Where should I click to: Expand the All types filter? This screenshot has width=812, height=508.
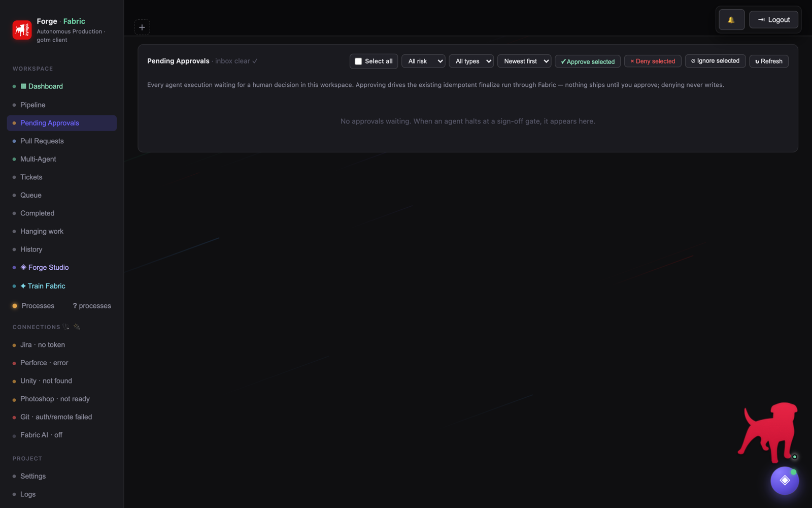tap(471, 61)
